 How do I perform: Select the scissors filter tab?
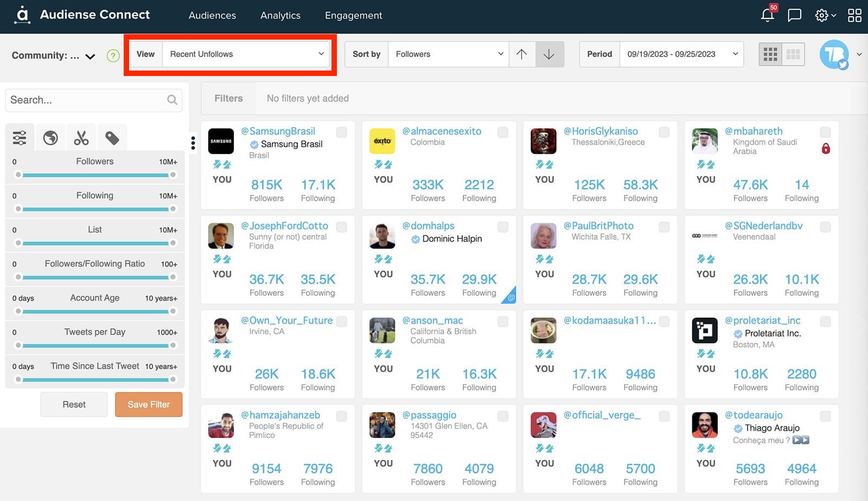(81, 138)
